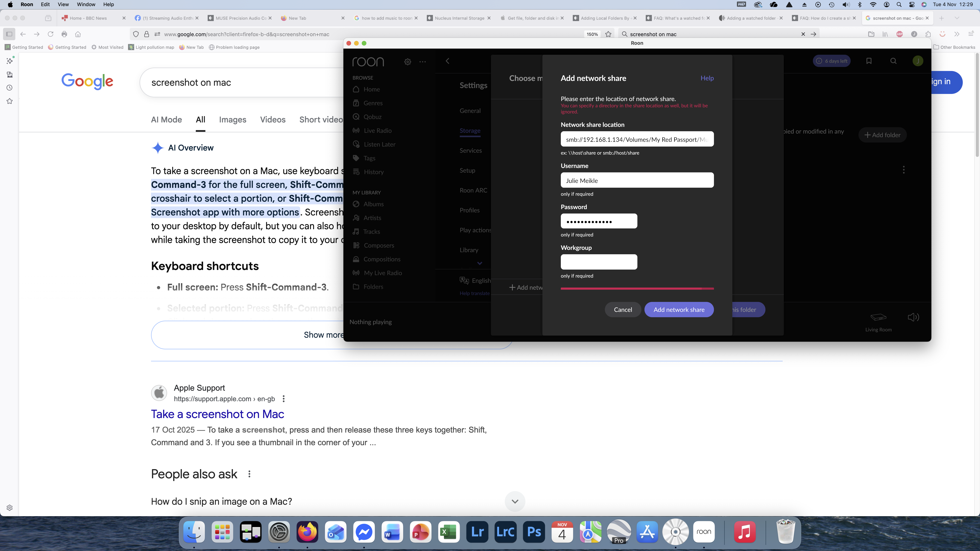Select the Living Room zone icon

pyautogui.click(x=878, y=318)
